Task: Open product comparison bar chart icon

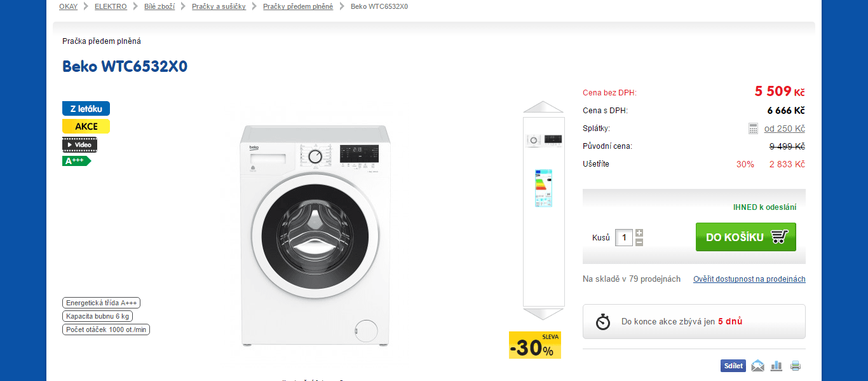Action: coord(776,366)
